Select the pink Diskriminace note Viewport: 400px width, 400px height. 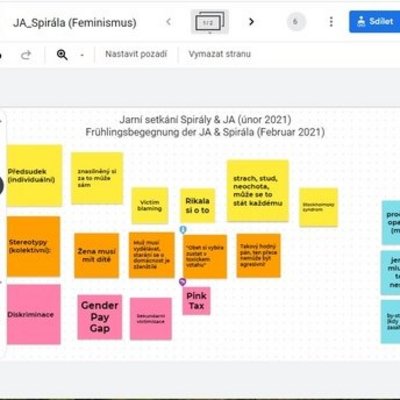[34, 314]
